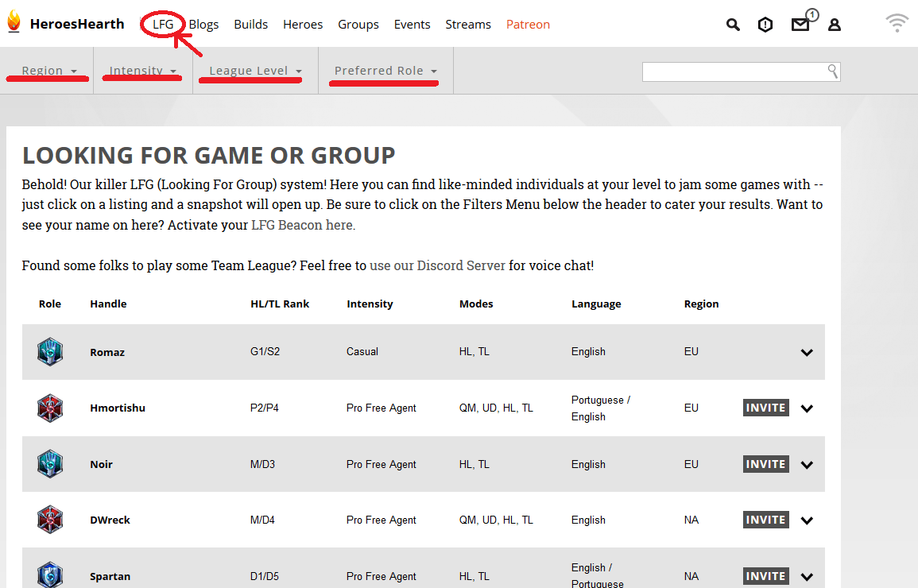Screen dimensions: 918x588
Task: Open the mail envelope inbox icon
Action: tap(800, 25)
